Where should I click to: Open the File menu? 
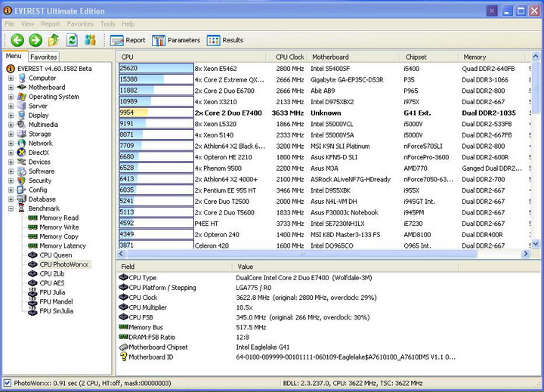point(10,24)
